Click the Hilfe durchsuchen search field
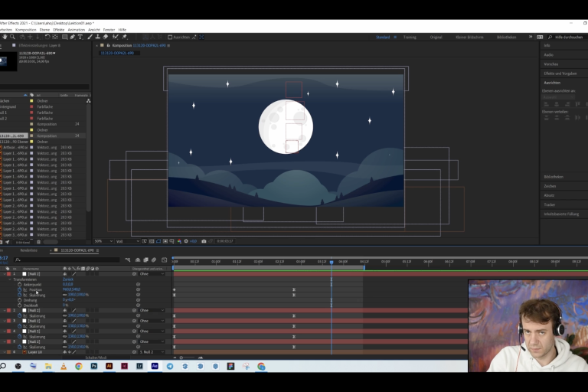 pyautogui.click(x=568, y=37)
